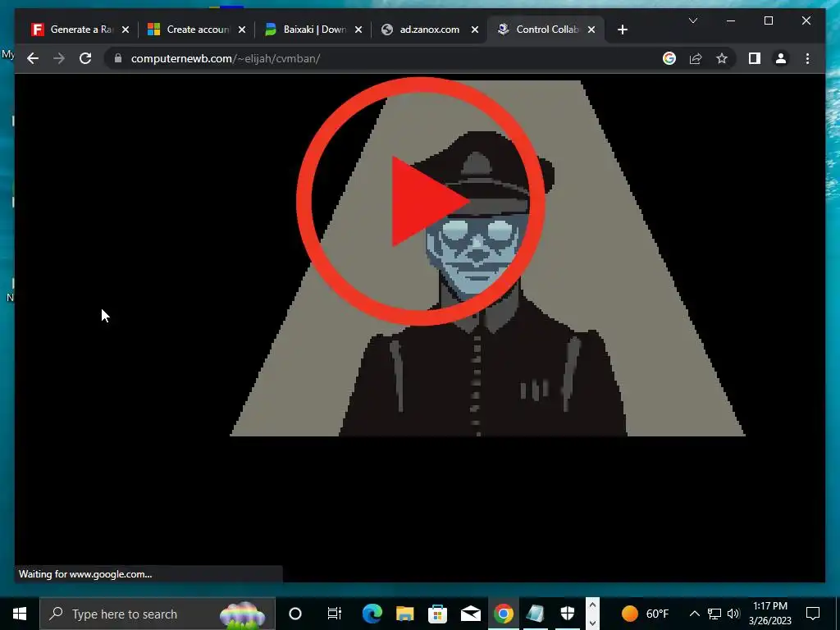
Task: Open the notification center
Action: click(x=813, y=614)
